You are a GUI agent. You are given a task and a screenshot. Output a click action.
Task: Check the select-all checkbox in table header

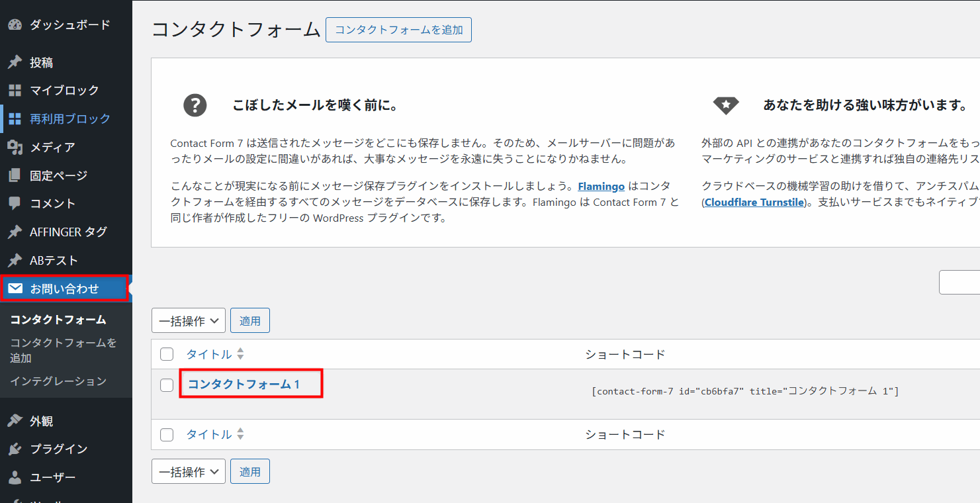click(167, 355)
